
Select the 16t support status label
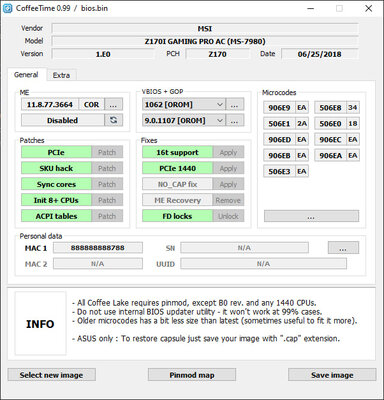(x=177, y=152)
